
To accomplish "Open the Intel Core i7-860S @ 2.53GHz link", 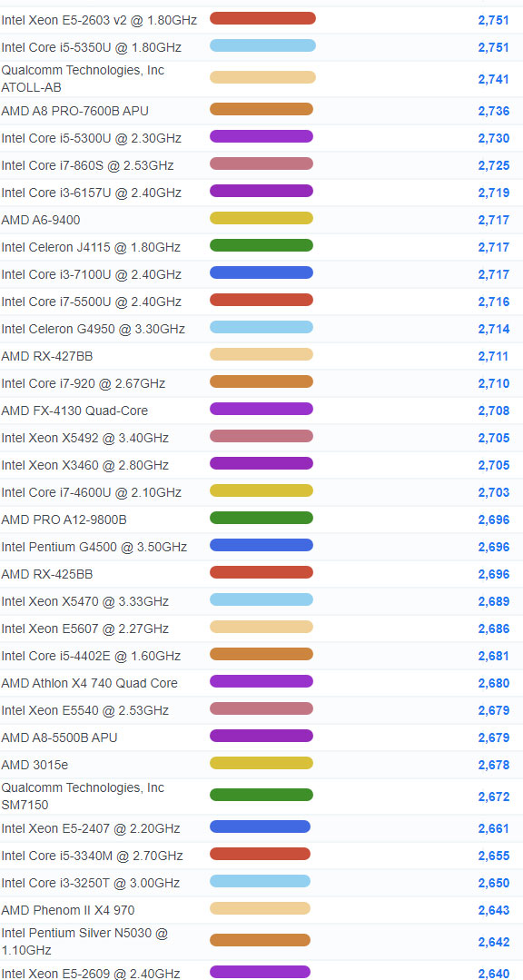I will tap(87, 165).
